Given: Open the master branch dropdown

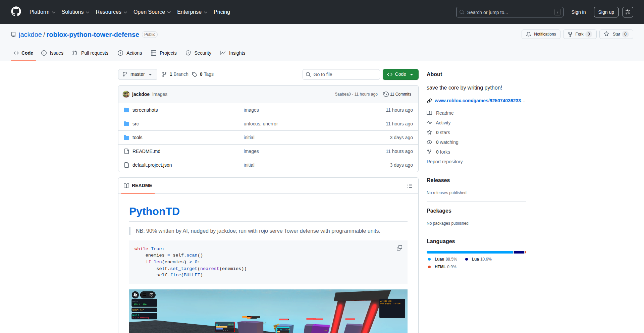Looking at the screenshot, I should pyautogui.click(x=137, y=74).
